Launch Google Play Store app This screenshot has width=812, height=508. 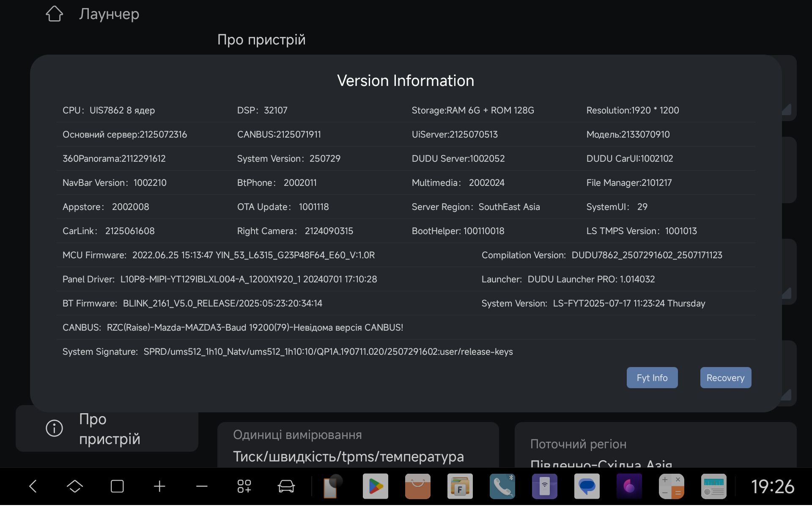coord(375,486)
